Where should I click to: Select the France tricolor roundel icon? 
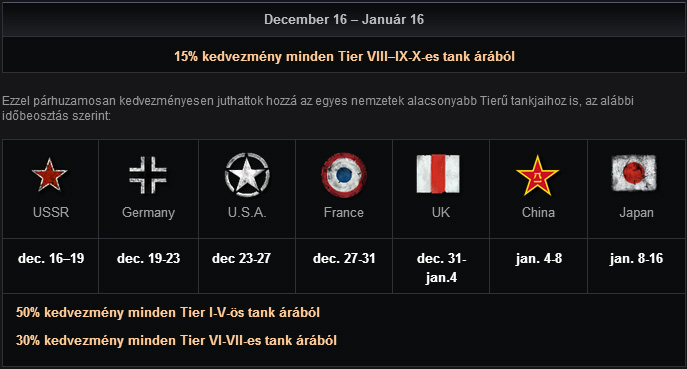pos(344,175)
